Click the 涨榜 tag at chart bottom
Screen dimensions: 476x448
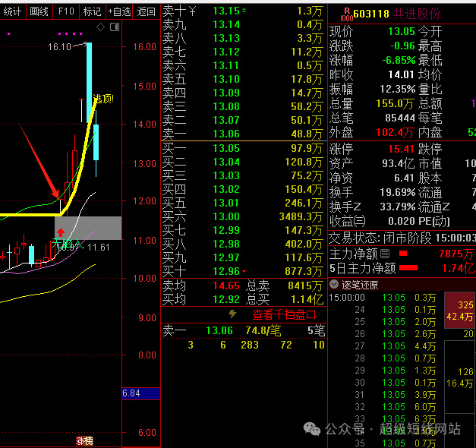click(85, 440)
